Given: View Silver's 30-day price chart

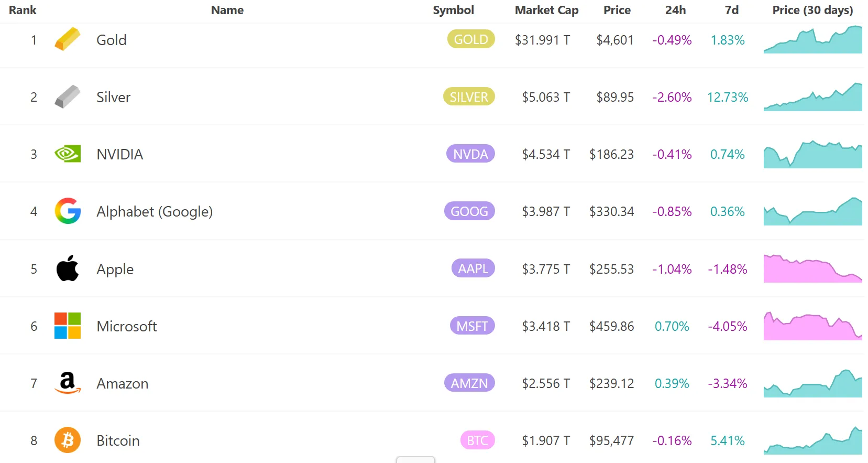Looking at the screenshot, I should 812,97.
